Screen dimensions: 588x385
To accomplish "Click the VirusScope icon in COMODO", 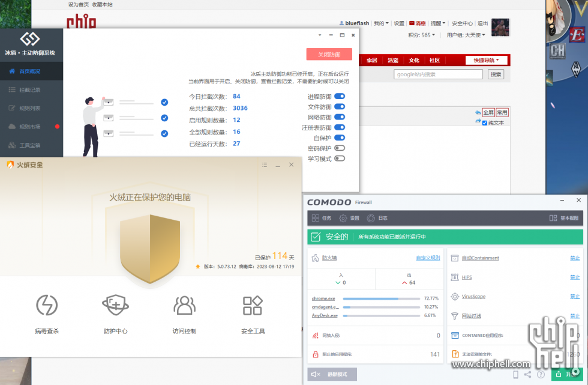I will [455, 297].
